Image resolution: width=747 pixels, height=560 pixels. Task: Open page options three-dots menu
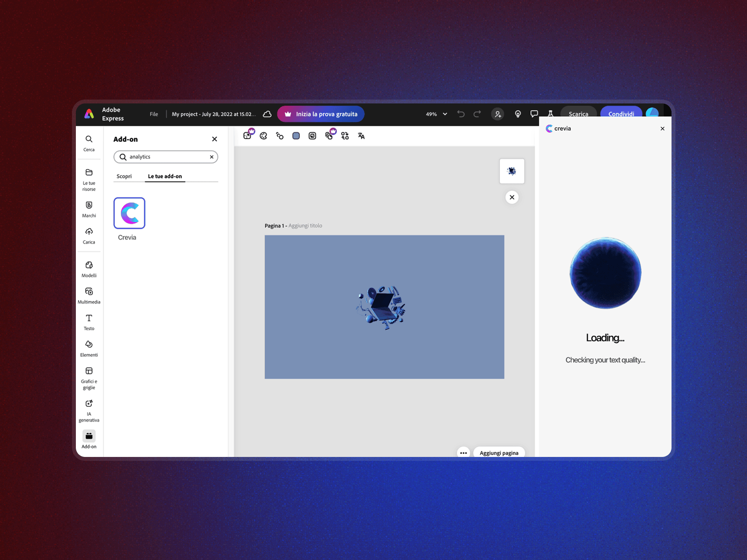(x=463, y=453)
